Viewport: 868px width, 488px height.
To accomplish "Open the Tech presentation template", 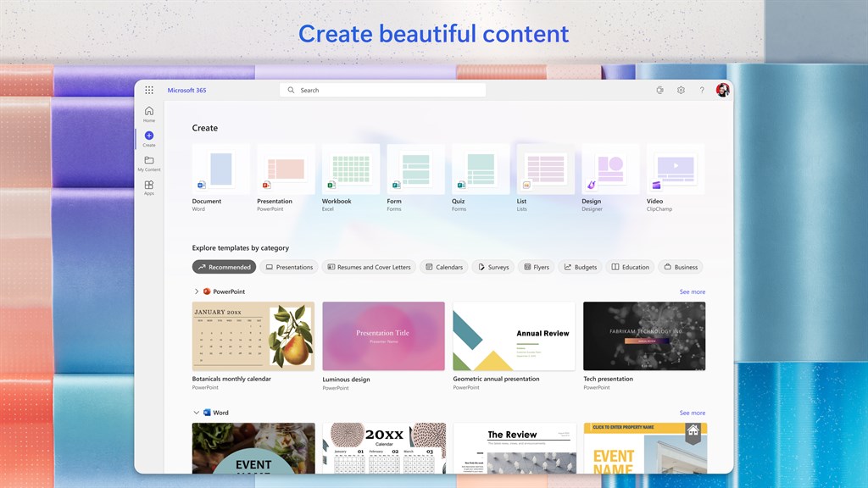I will pos(644,335).
